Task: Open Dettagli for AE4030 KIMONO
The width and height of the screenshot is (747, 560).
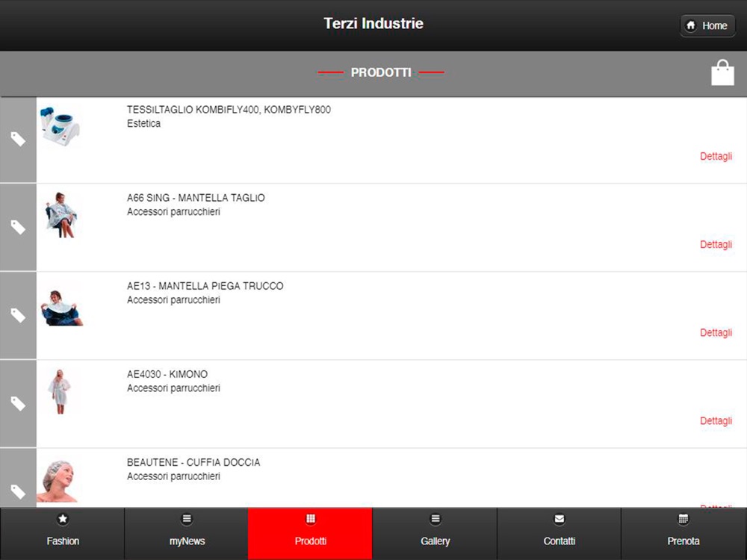Action: 716,421
